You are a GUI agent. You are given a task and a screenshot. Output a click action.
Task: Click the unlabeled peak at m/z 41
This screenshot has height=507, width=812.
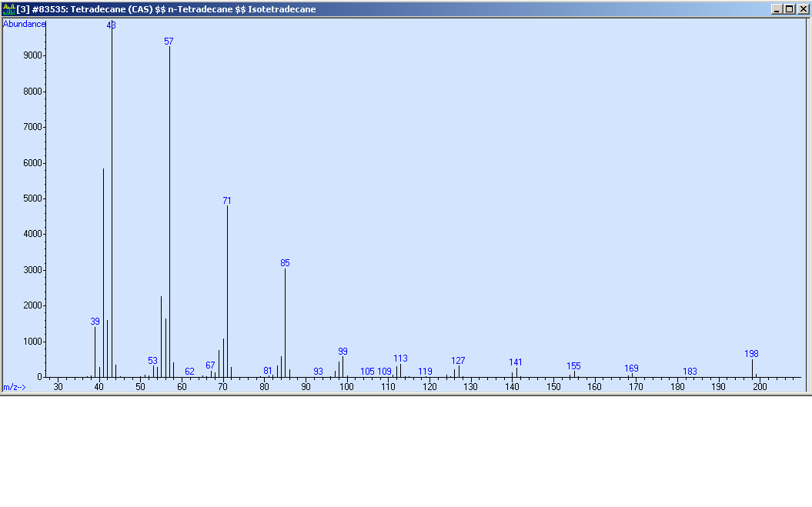pyautogui.click(x=103, y=272)
